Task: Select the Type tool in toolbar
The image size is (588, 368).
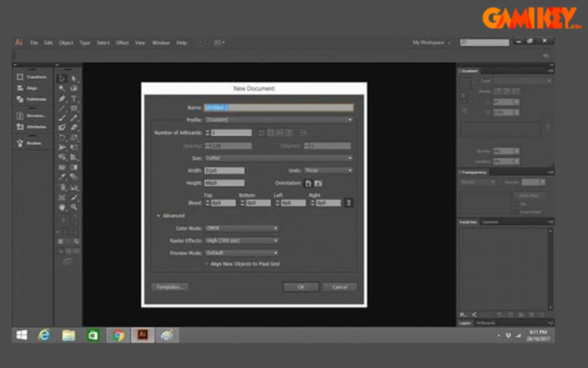Action: pos(74,98)
